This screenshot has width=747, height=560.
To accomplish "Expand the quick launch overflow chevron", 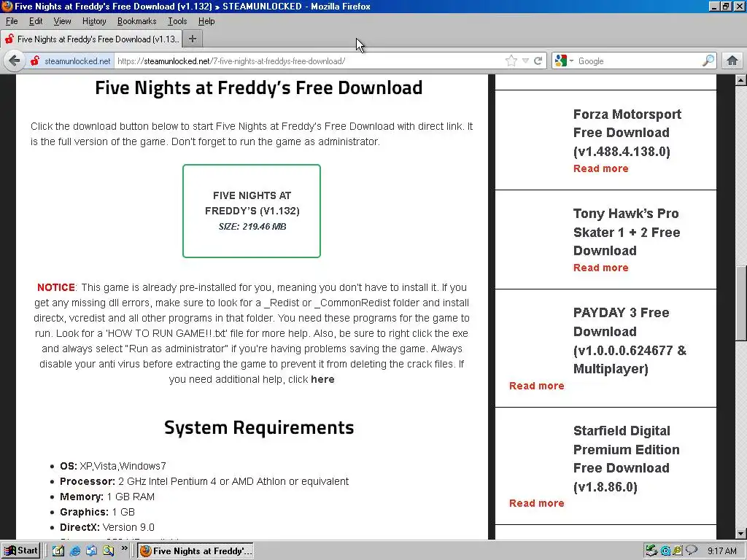I will tap(124, 548).
